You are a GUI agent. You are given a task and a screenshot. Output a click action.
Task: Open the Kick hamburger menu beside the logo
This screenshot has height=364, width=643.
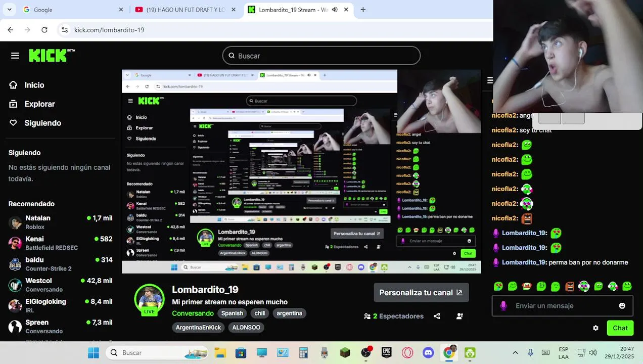15,56
